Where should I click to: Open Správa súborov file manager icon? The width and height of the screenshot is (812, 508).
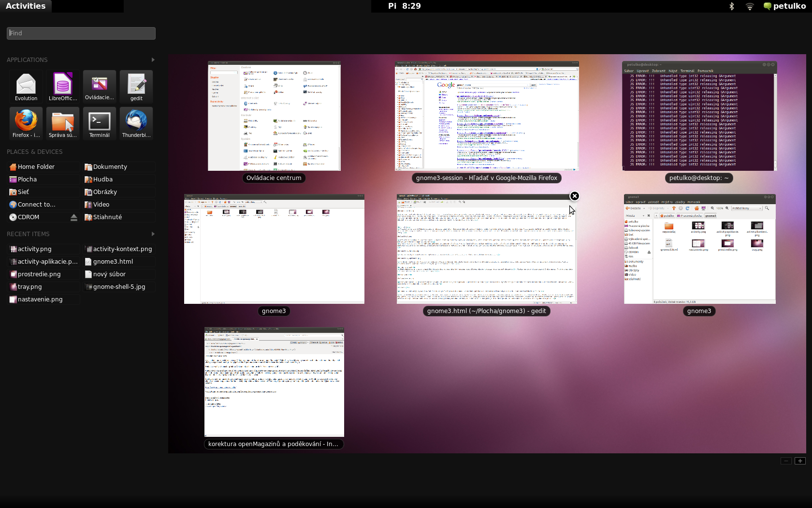63,122
